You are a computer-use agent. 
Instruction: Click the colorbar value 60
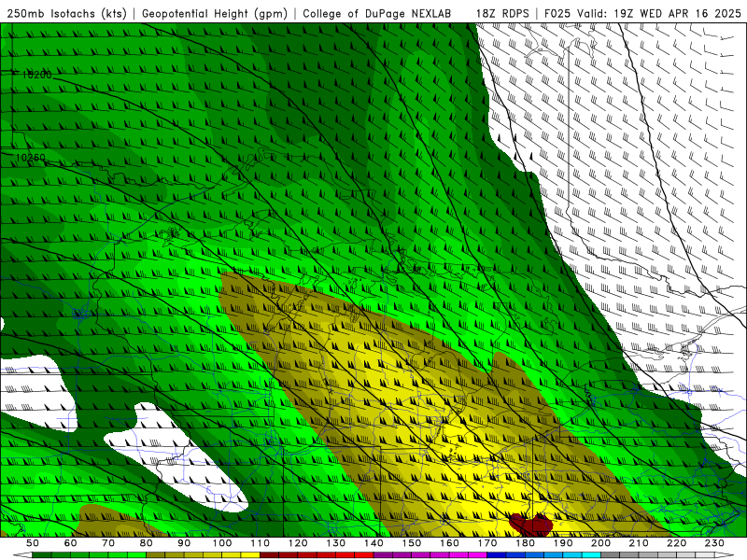[x=70, y=543]
